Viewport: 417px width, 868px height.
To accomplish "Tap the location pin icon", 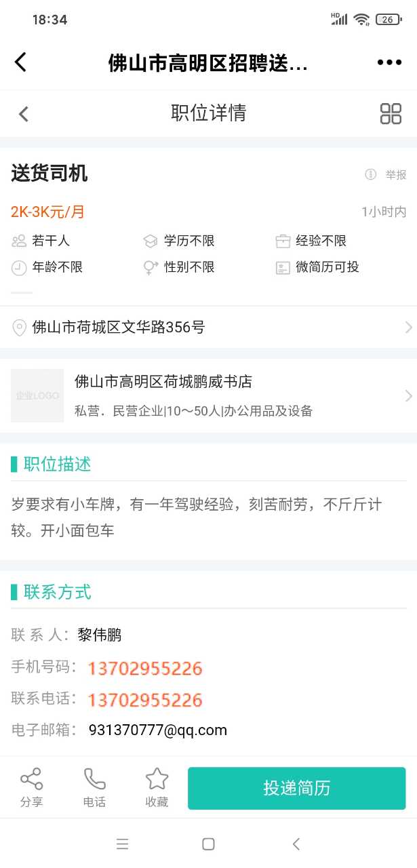I will (20, 328).
